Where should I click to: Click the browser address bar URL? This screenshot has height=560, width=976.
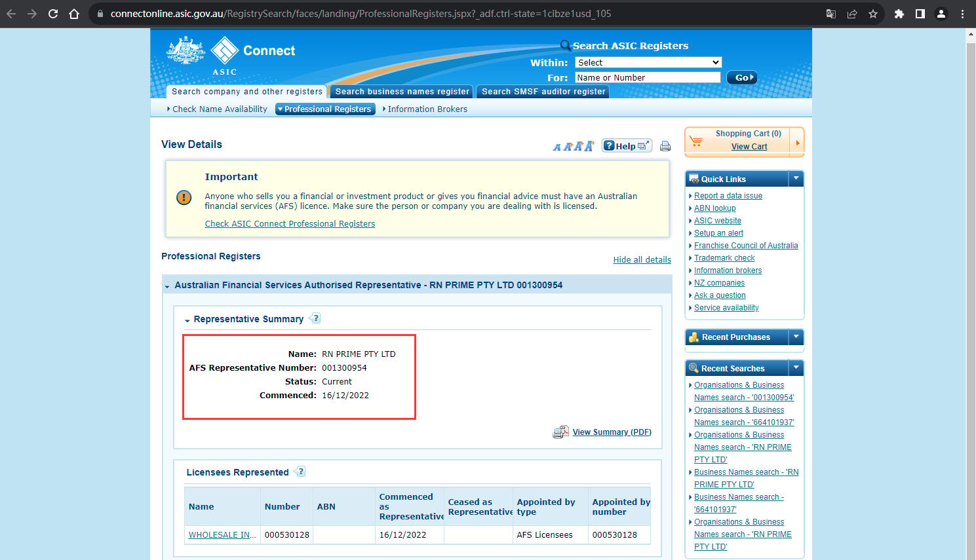[361, 14]
